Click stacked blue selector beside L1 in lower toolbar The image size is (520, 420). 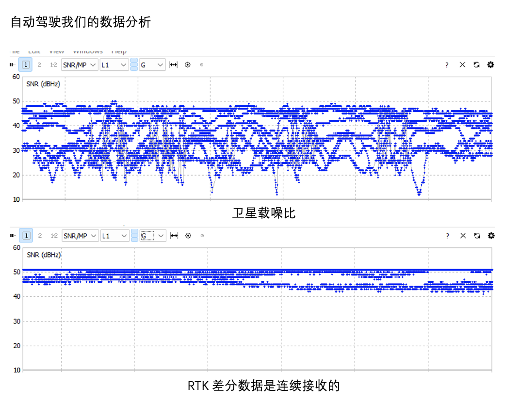(x=134, y=236)
